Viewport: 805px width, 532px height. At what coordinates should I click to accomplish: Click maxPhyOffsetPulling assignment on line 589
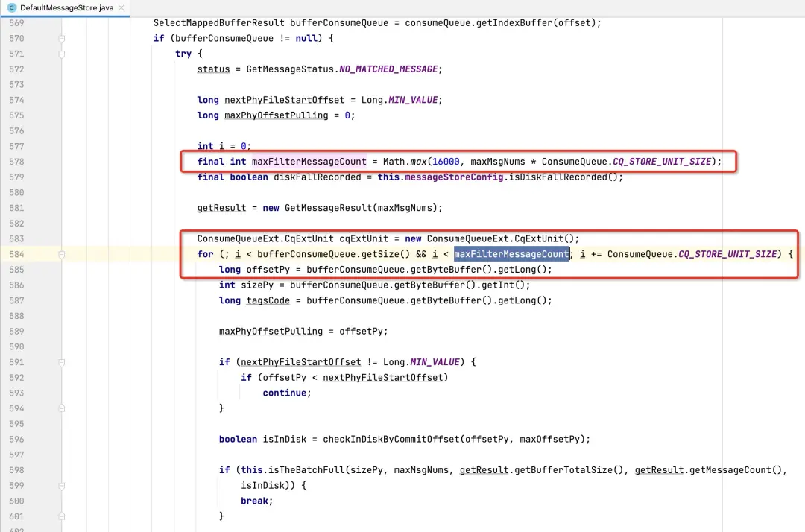tap(271, 332)
